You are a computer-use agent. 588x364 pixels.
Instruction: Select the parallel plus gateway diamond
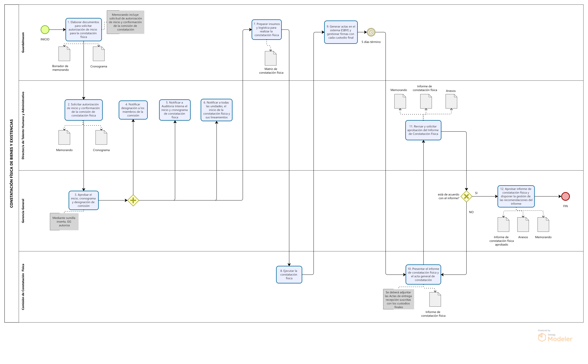pos(133,200)
